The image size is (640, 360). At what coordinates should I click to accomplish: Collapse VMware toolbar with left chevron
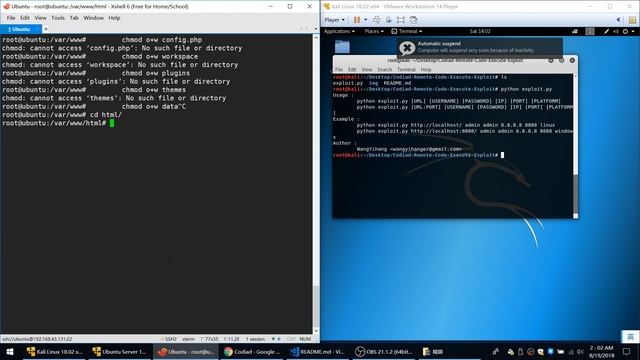[x=618, y=20]
